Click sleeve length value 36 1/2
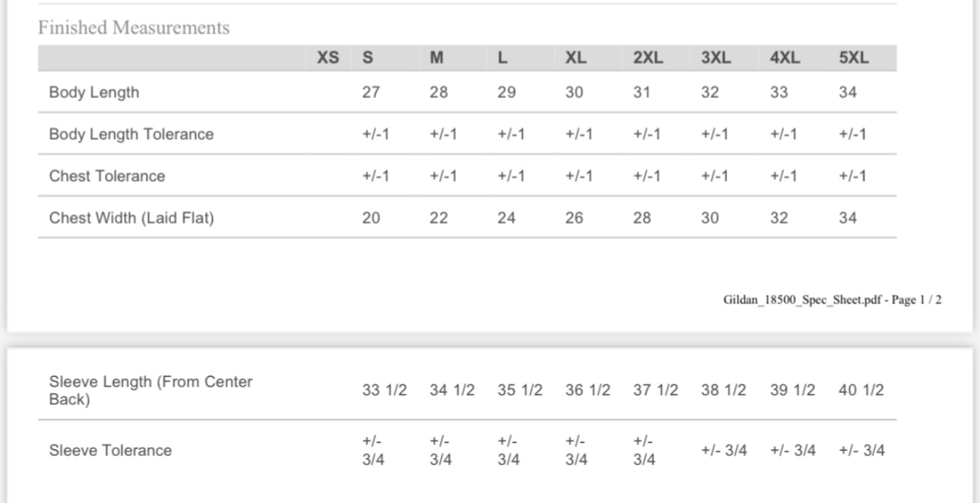980x503 pixels. tap(588, 391)
